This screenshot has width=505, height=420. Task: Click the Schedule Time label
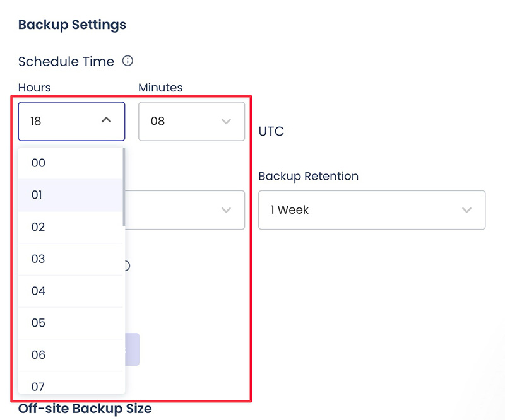point(66,61)
